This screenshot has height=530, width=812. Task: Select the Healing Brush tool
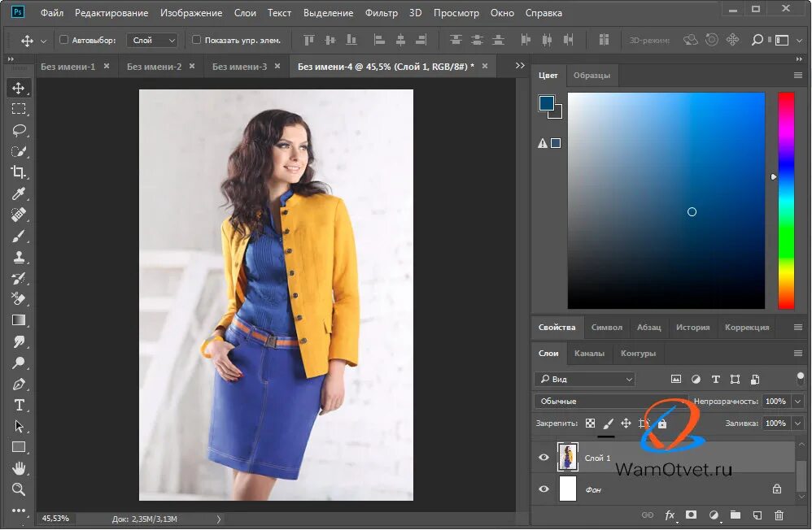(19, 215)
